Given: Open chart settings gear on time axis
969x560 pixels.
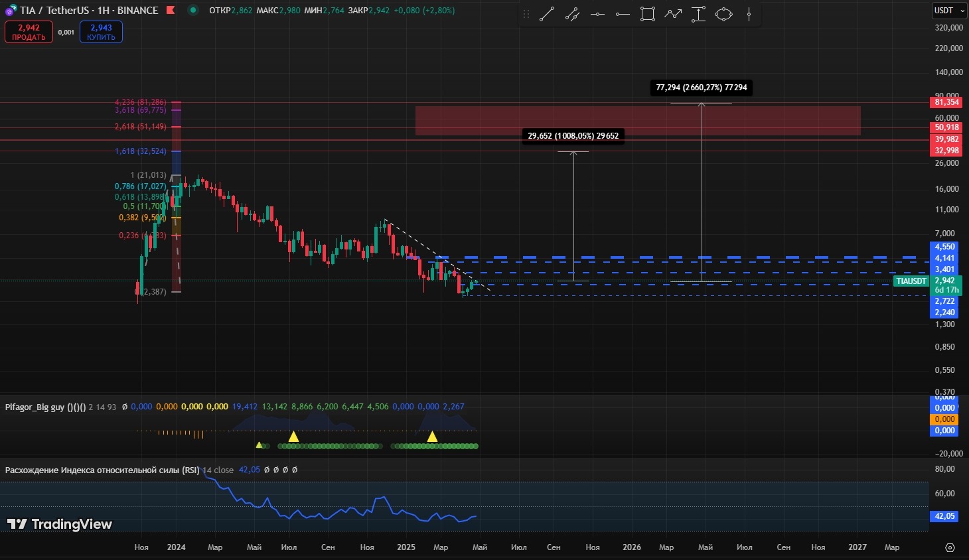Looking at the screenshot, I should tap(950, 547).
